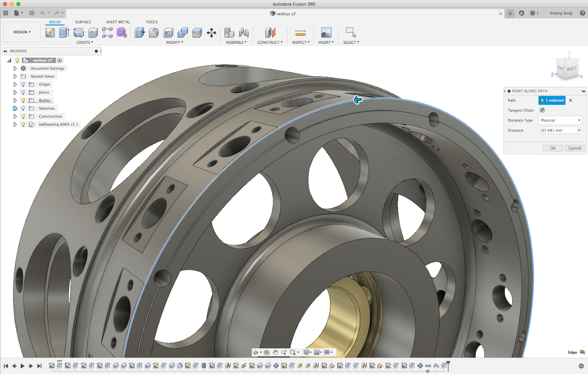
Task: Show the Sketches folder via its lightbulb
Action: tap(23, 108)
